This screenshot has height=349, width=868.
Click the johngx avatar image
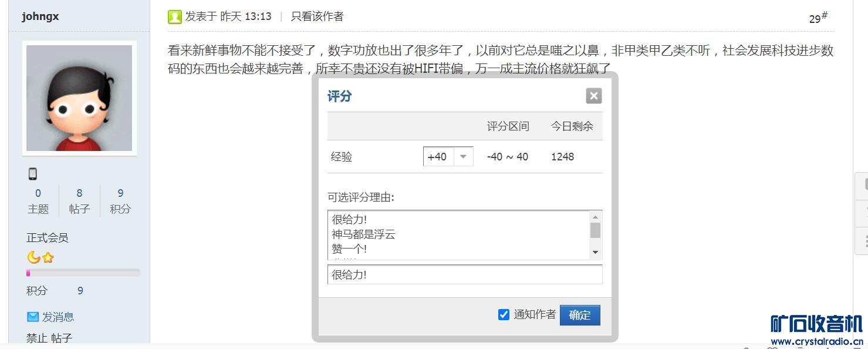(x=79, y=98)
